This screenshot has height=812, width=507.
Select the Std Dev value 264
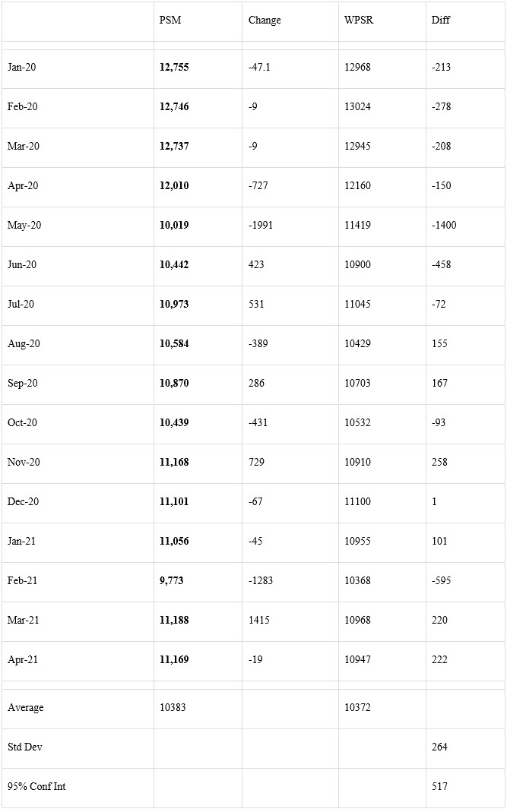(439, 747)
